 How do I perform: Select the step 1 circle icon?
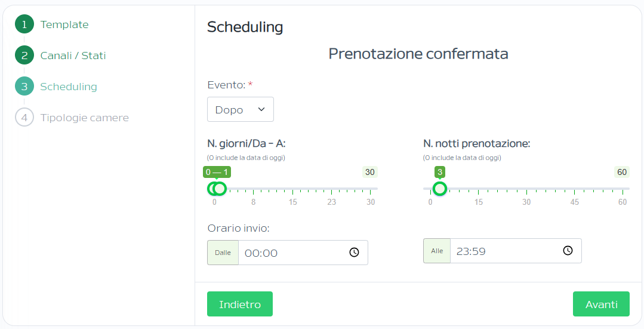[x=24, y=24]
